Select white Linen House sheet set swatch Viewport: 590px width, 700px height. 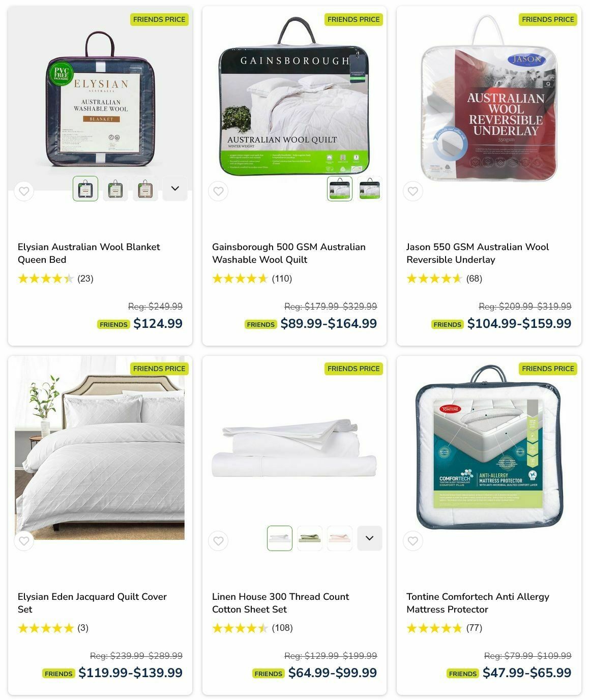point(280,538)
